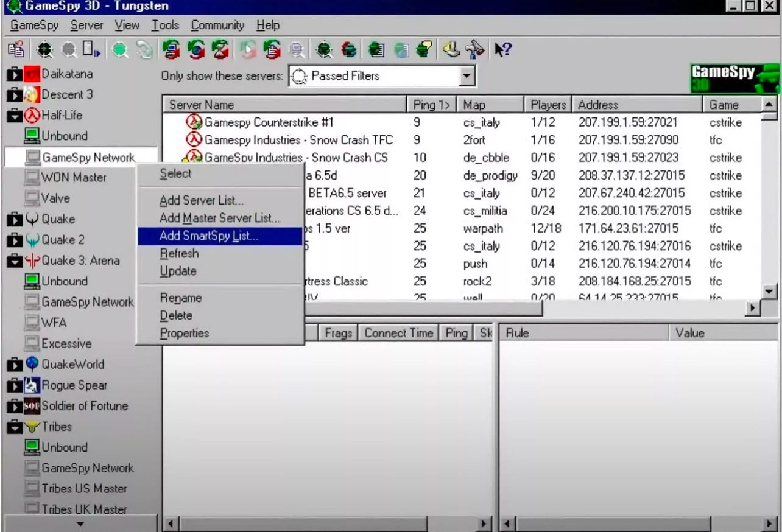Click the server list scroll-down arrow
The width and height of the screenshot is (782, 532).
769,291
